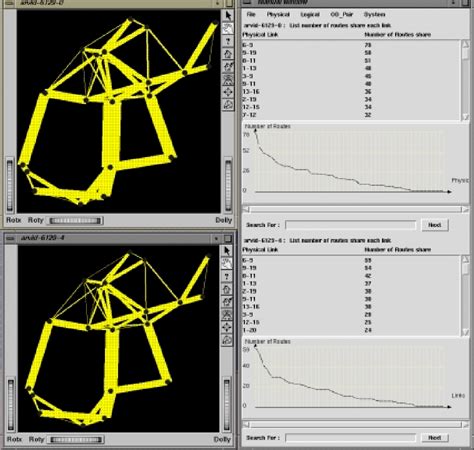
Task: Click View All icon in upper viewer
Action: pos(228,79)
